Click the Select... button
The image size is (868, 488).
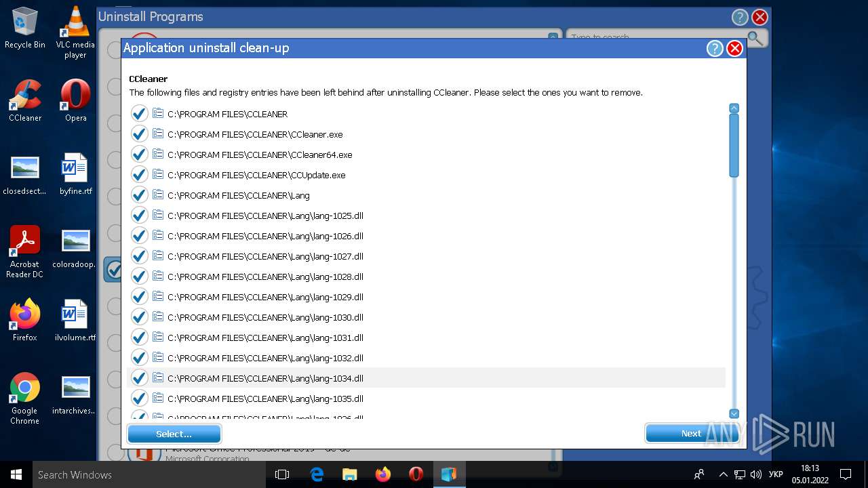(x=174, y=434)
